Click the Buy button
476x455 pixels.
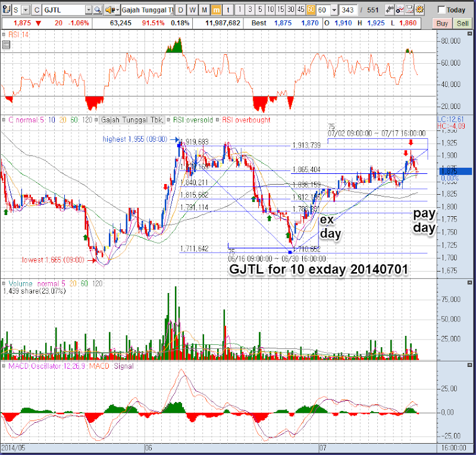[x=442, y=23]
